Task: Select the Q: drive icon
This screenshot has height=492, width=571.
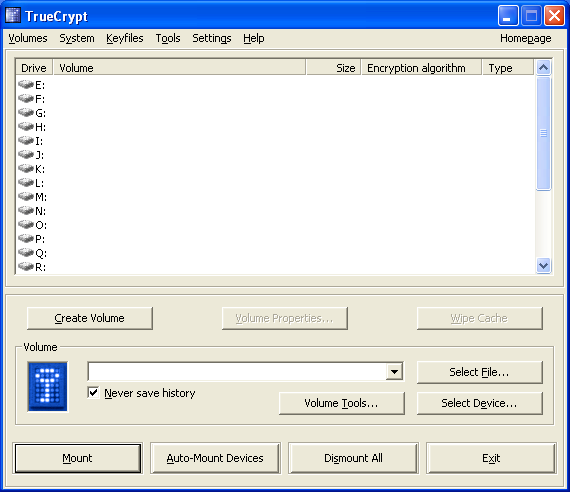Action: pyautogui.click(x=26, y=252)
